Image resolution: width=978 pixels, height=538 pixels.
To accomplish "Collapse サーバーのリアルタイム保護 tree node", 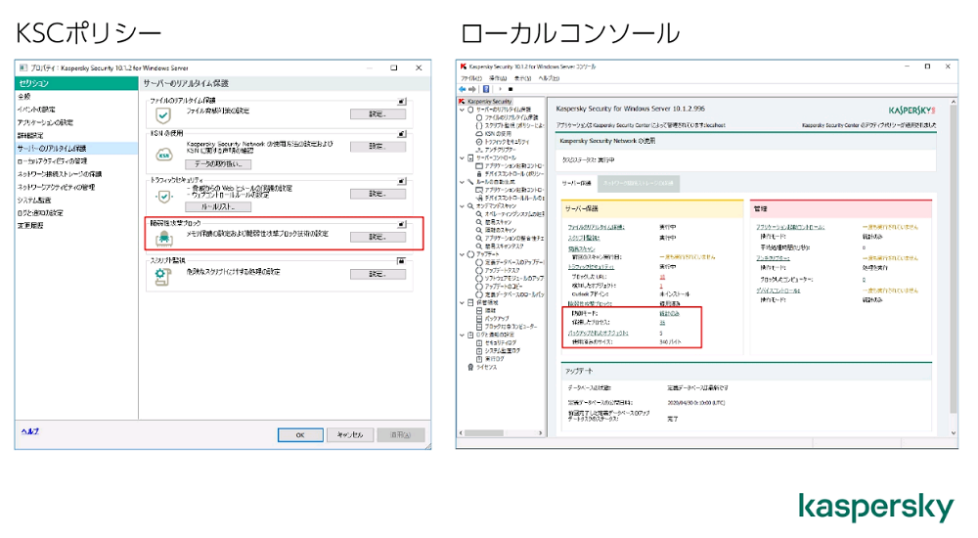I will pos(462,109).
